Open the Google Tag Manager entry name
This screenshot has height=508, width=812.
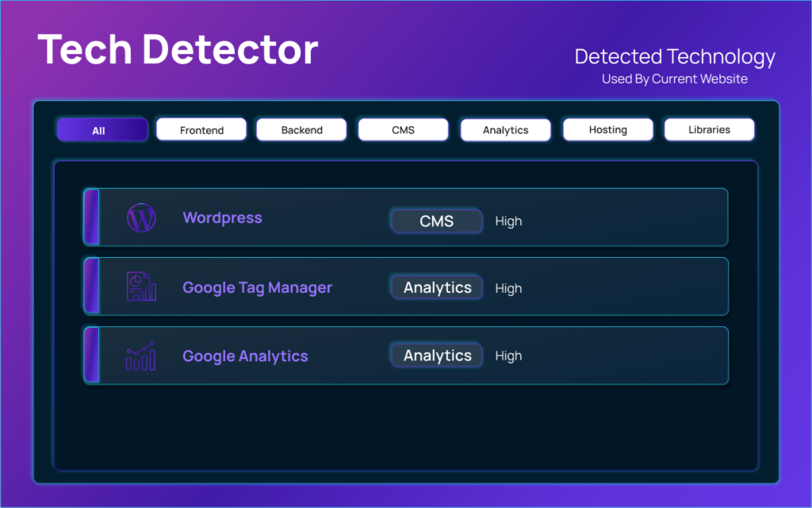tap(257, 287)
